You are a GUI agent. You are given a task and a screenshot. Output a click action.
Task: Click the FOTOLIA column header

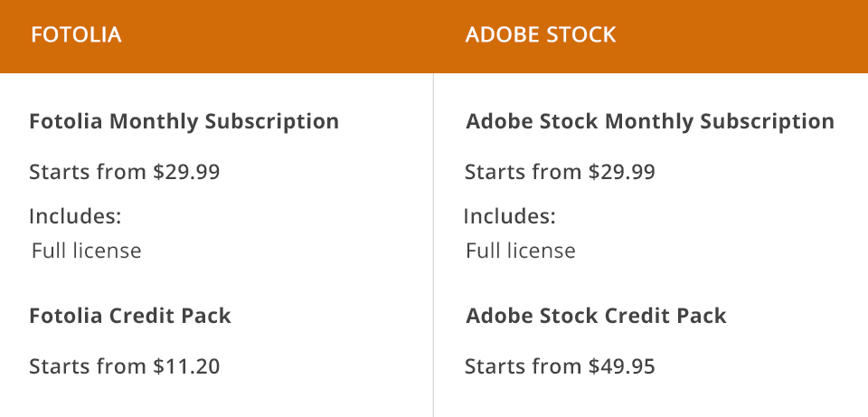[76, 35]
